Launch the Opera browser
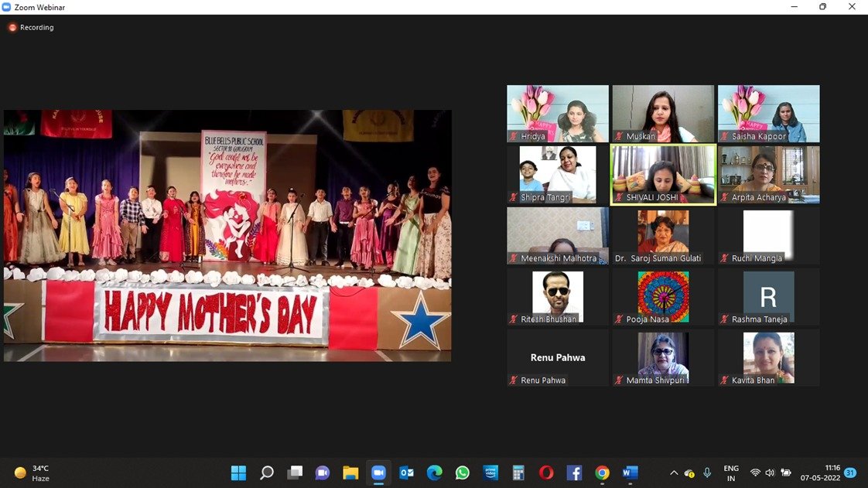868x488 pixels. click(546, 473)
